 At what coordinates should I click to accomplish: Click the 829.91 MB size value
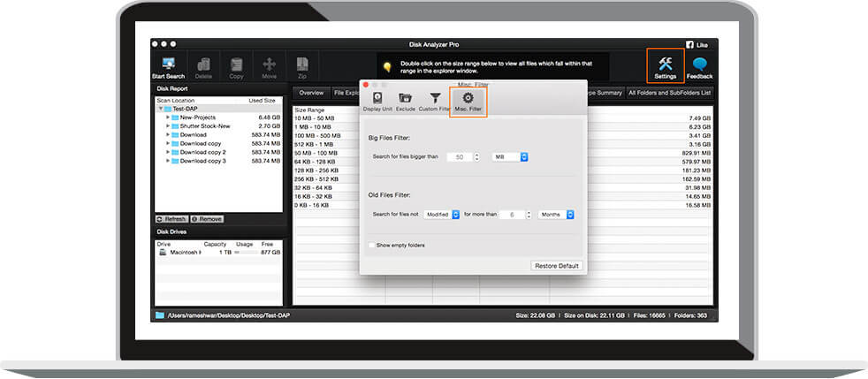697,153
